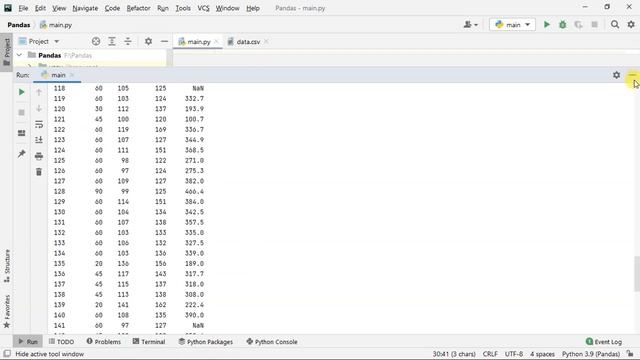Screen dimensions: 640x360
Task: Open Project panel options gear
Action: [x=148, y=41]
